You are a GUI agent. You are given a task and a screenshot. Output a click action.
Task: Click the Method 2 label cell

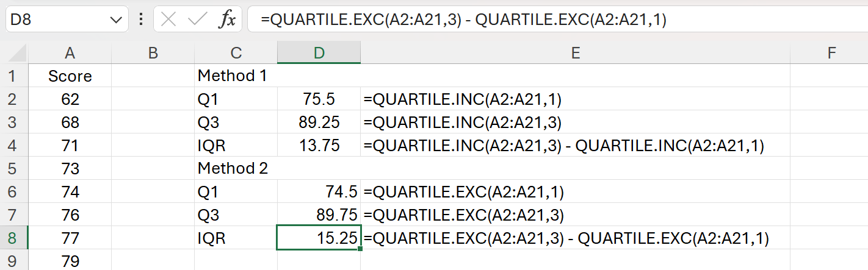tap(235, 168)
